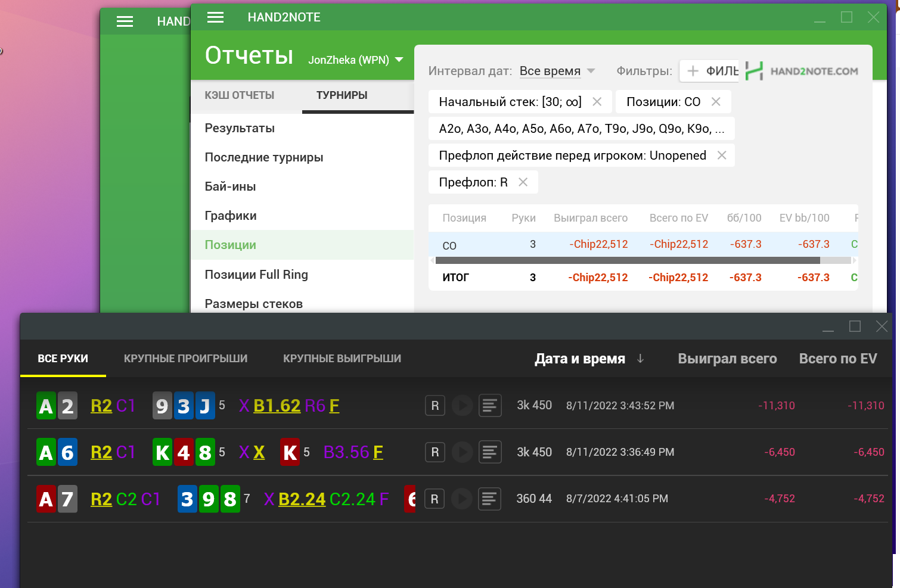The image size is (900, 588).
Task: Click scrollbar right arrow in positions table
Action: point(855,260)
